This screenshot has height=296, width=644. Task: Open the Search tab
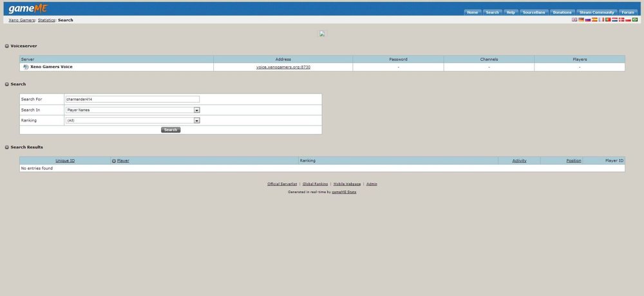pos(492,12)
